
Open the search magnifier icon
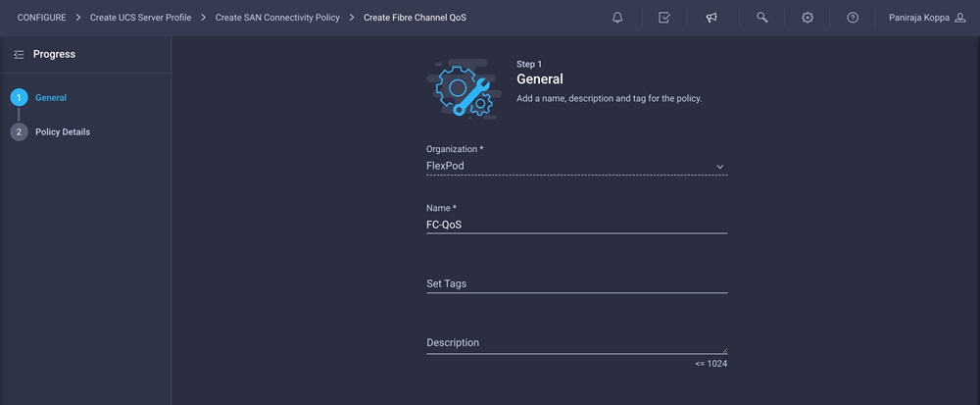pyautogui.click(x=761, y=18)
